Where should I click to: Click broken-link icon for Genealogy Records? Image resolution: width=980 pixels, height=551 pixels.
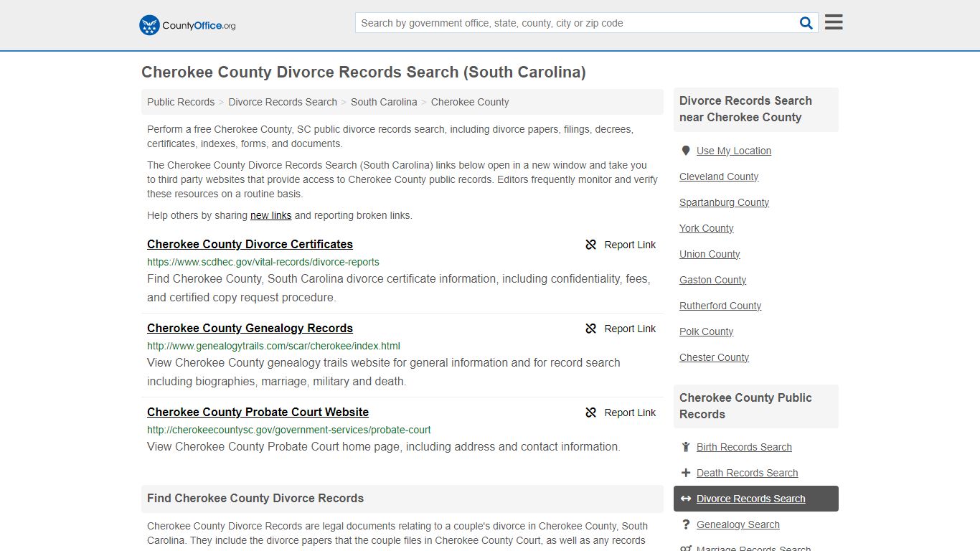pos(591,329)
